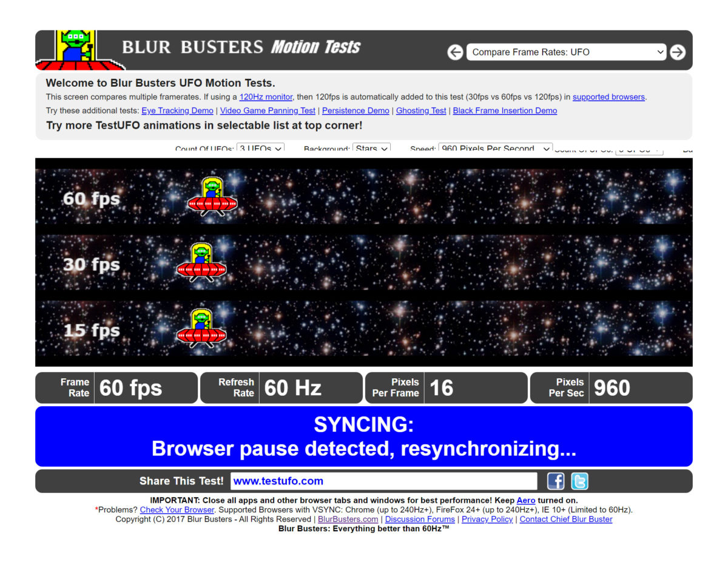Click the UFO in the 15 fps row

pyautogui.click(x=201, y=328)
